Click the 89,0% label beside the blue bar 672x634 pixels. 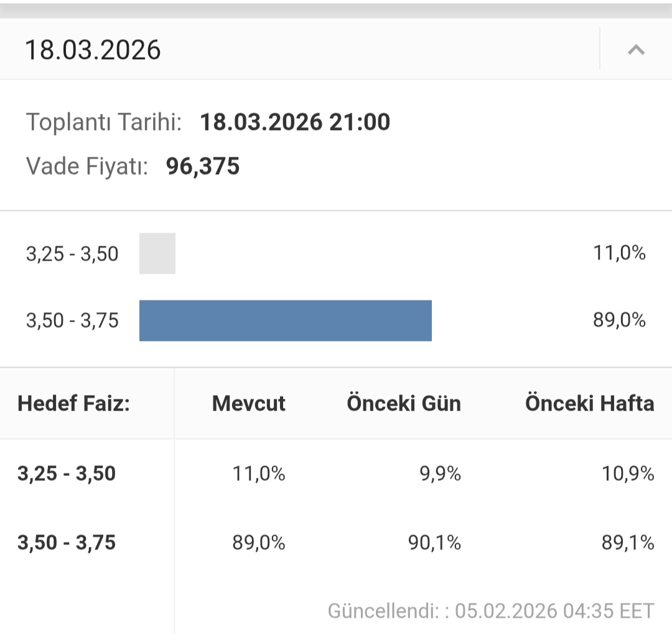pyautogui.click(x=619, y=320)
